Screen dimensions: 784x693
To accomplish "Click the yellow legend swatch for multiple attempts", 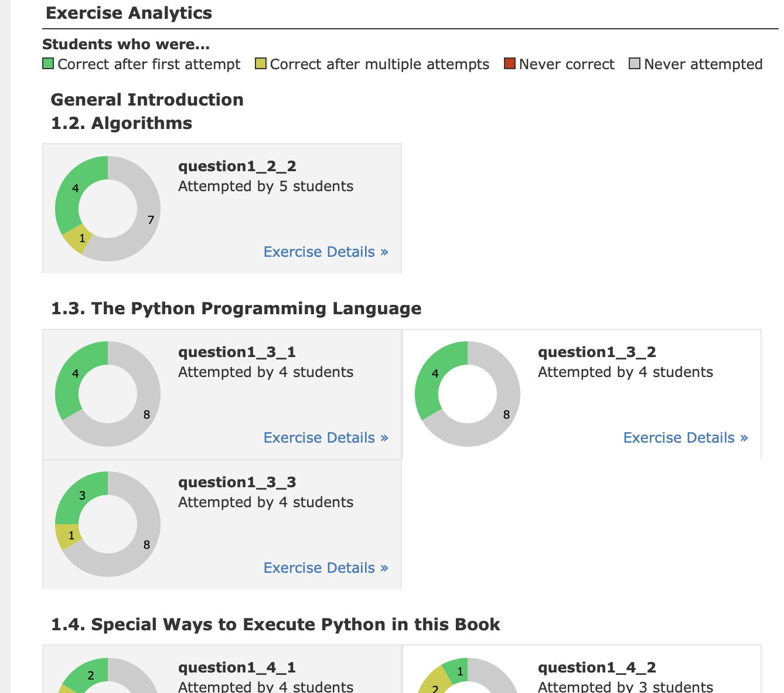I will [261, 63].
